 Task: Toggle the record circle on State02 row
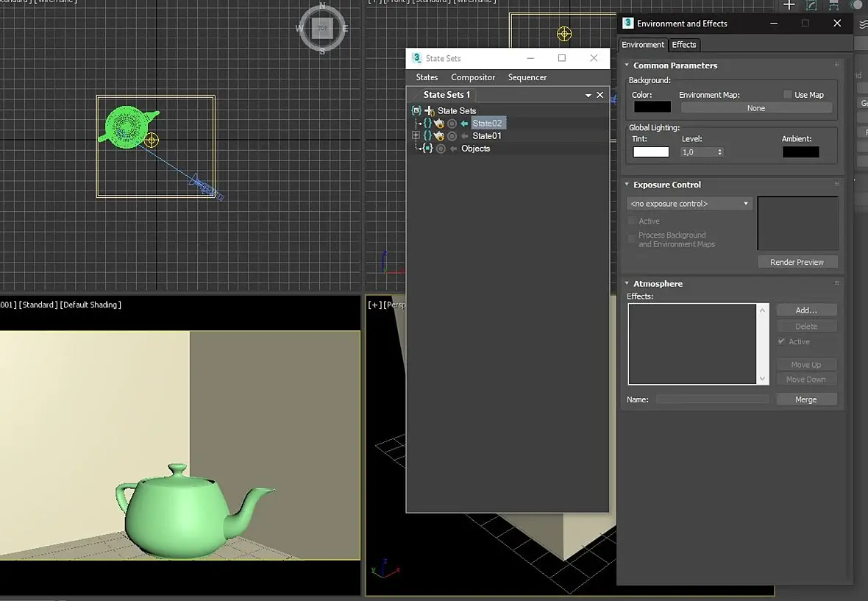point(452,124)
